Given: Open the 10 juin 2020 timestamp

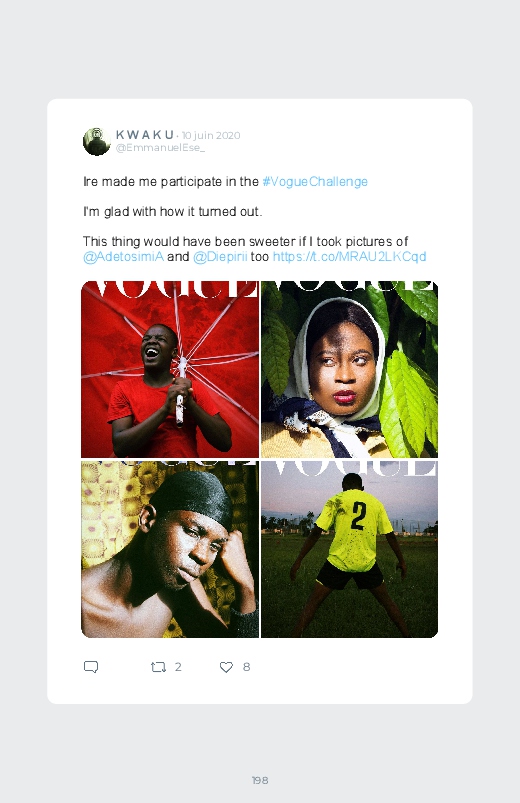Looking at the screenshot, I should [211, 135].
